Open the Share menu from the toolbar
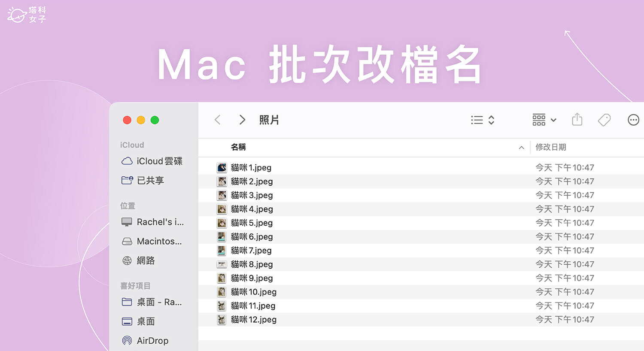This screenshot has width=644, height=351. click(x=577, y=120)
